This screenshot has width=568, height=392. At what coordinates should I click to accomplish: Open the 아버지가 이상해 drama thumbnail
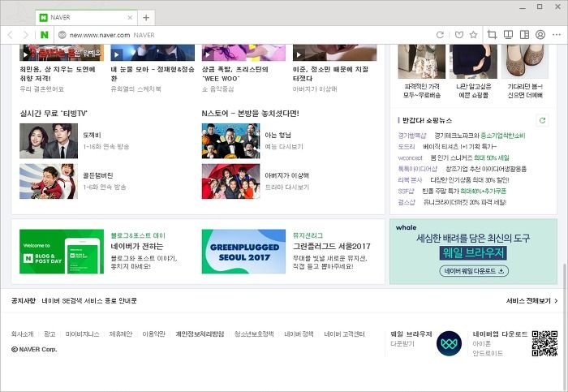click(230, 181)
